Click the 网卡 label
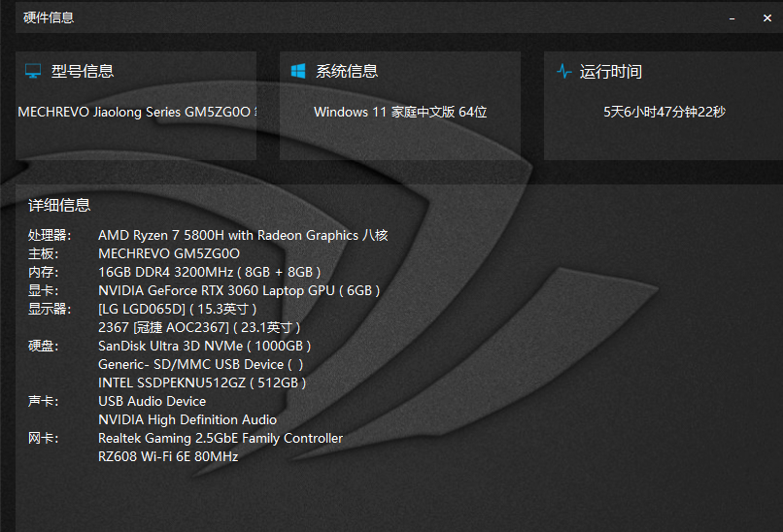 click(43, 438)
